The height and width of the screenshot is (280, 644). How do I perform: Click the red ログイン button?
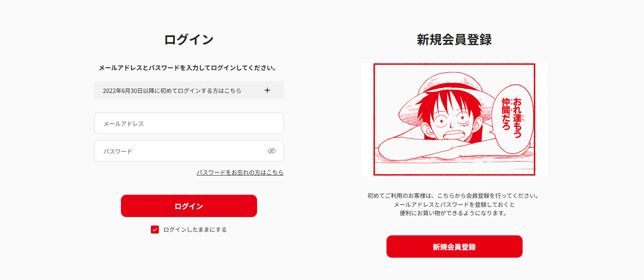(x=189, y=206)
